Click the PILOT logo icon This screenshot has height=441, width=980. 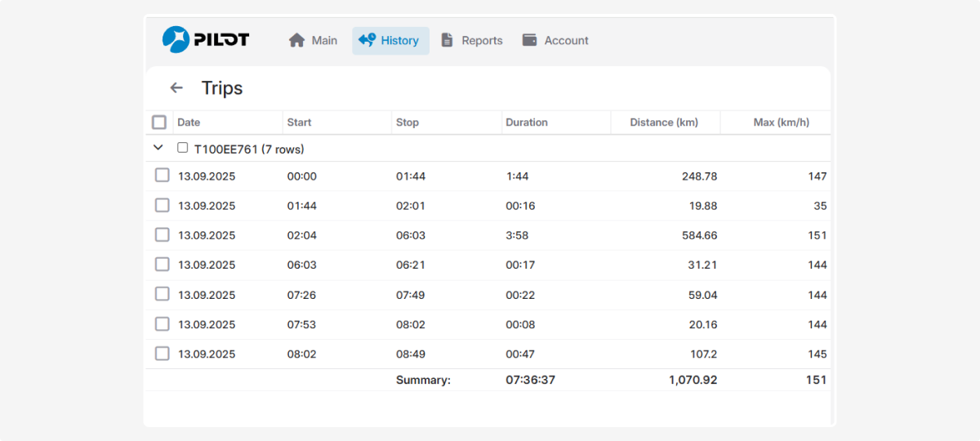(176, 39)
